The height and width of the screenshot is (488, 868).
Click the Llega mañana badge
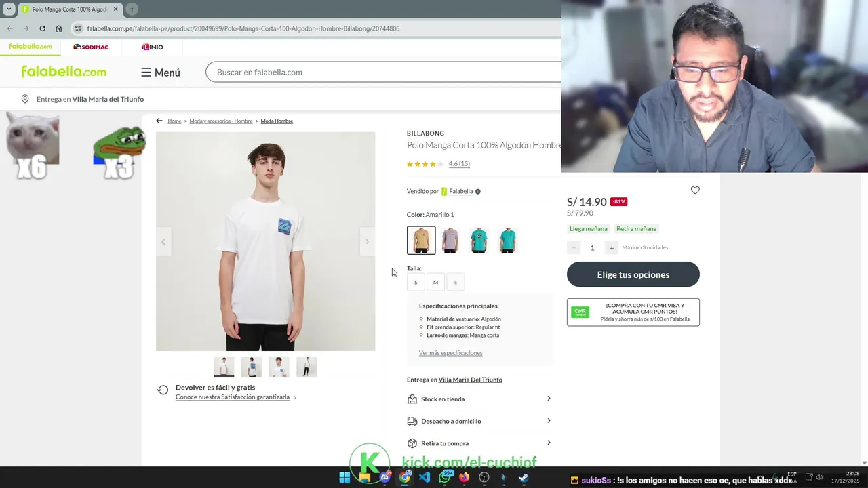click(588, 228)
